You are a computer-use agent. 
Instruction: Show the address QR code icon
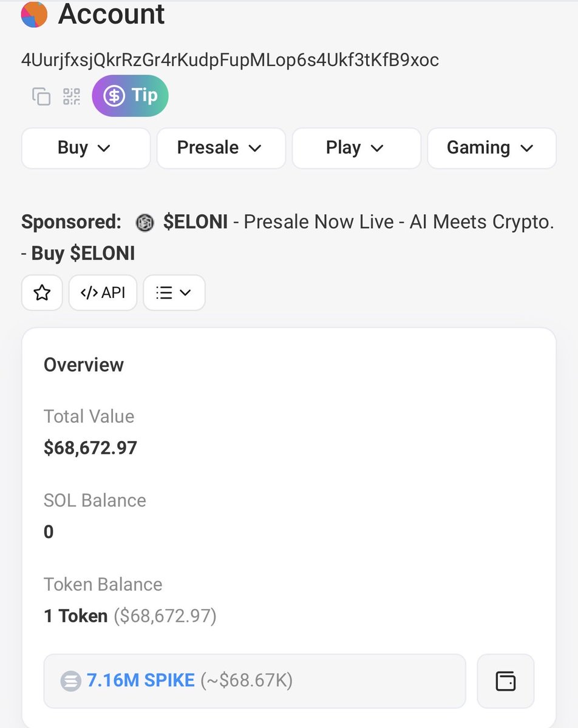pyautogui.click(x=72, y=96)
